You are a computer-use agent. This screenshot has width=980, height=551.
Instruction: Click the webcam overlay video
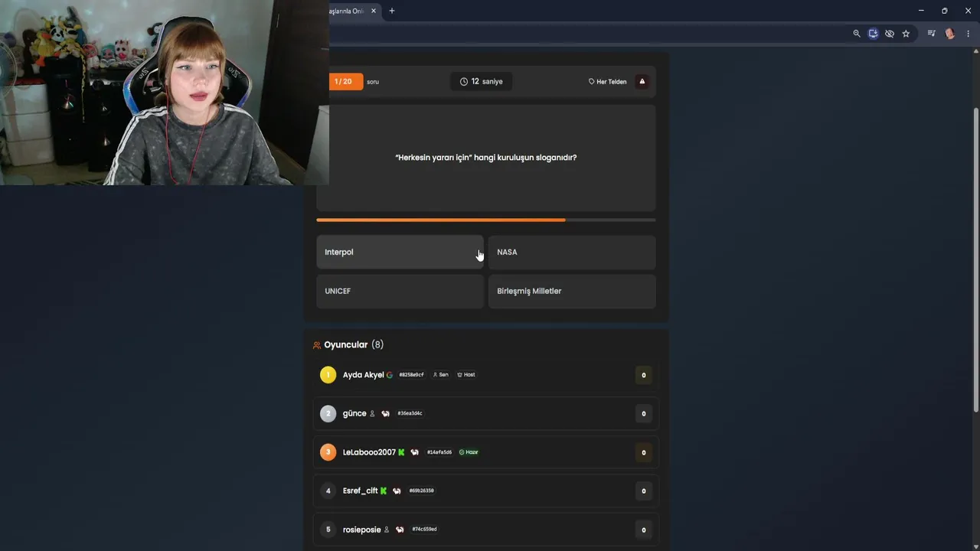[165, 93]
